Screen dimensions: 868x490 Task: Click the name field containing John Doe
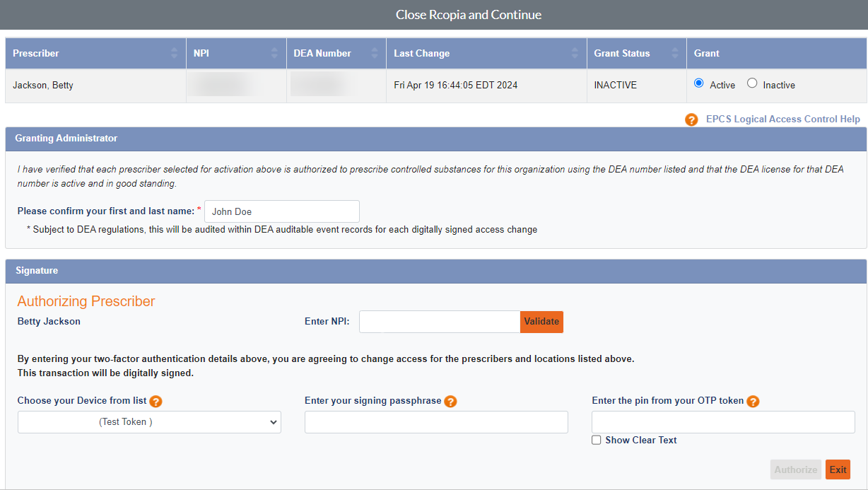click(282, 211)
